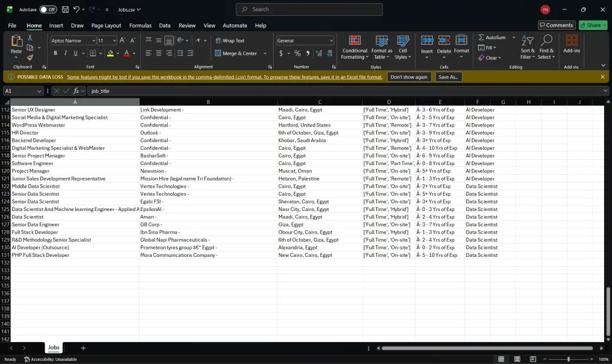Click the possible data loss warning link
This screenshot has height=364, width=612.
[x=225, y=77]
